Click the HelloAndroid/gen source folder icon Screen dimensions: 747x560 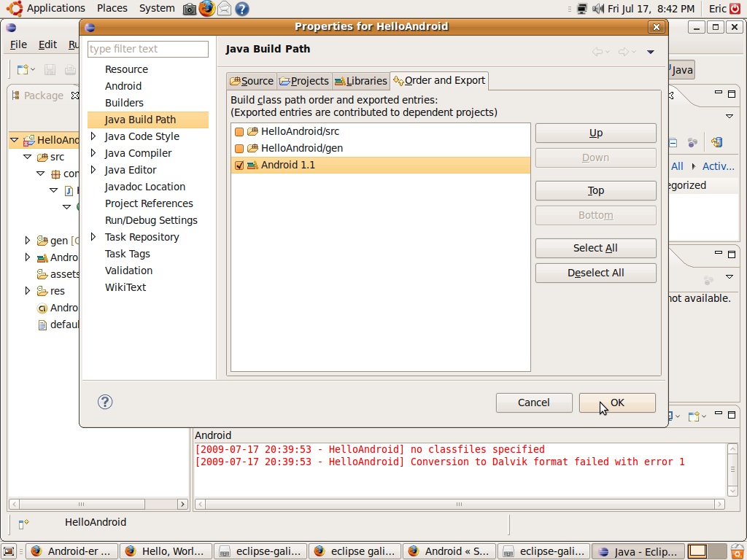coord(252,148)
